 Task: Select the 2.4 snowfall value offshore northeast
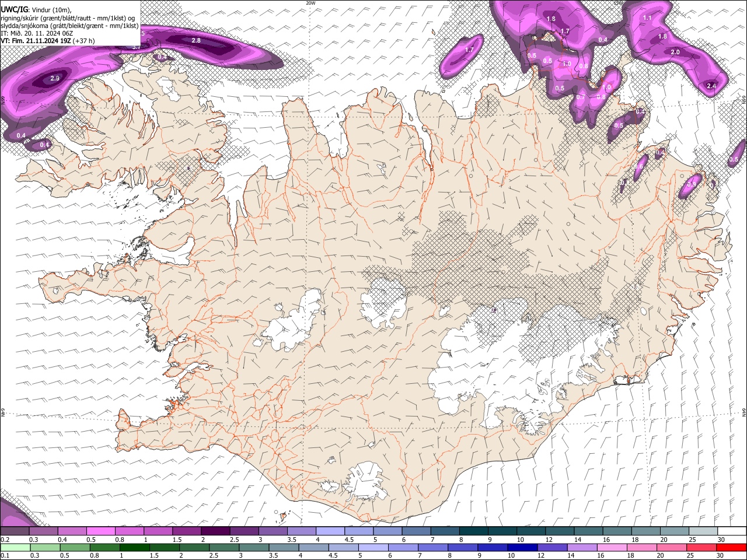pyautogui.click(x=711, y=86)
